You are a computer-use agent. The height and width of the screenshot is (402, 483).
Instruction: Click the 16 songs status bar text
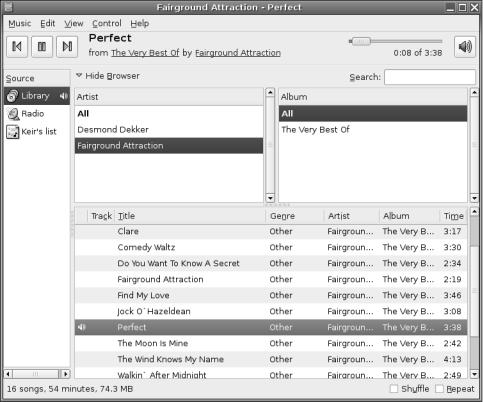pyautogui.click(x=70, y=389)
